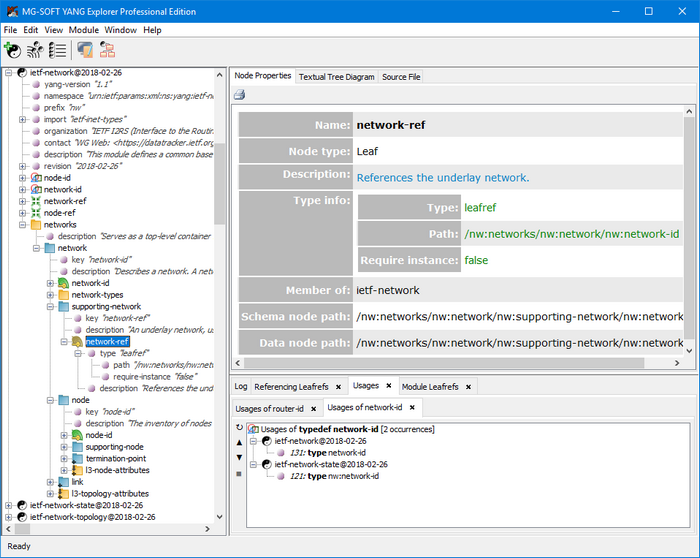Switch to Usages of router-id tab
Screen dimensions: 700x558
(269, 408)
